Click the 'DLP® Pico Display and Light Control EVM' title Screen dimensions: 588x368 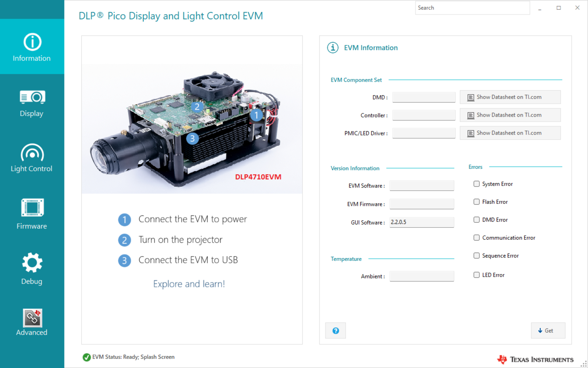click(x=171, y=16)
